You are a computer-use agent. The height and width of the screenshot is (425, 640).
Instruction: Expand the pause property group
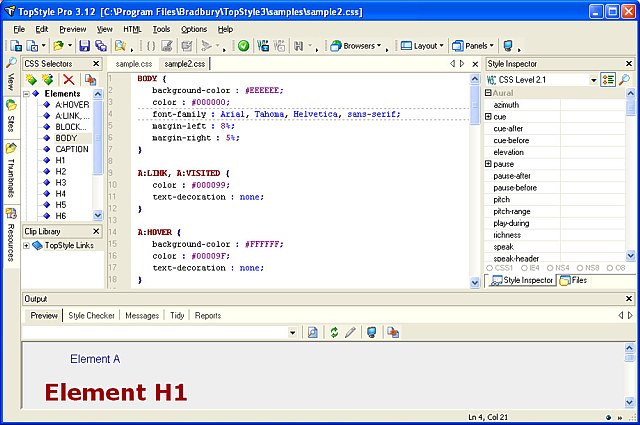(x=488, y=164)
